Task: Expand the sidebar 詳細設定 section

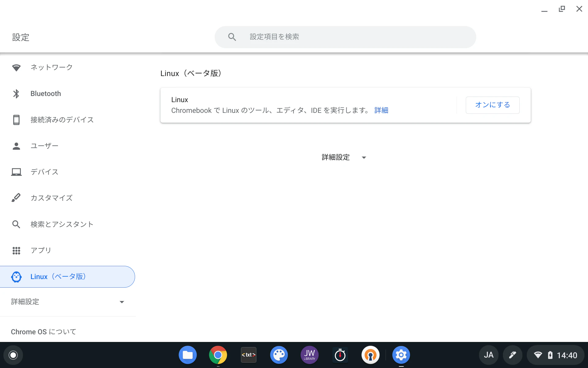Action: pos(68,302)
